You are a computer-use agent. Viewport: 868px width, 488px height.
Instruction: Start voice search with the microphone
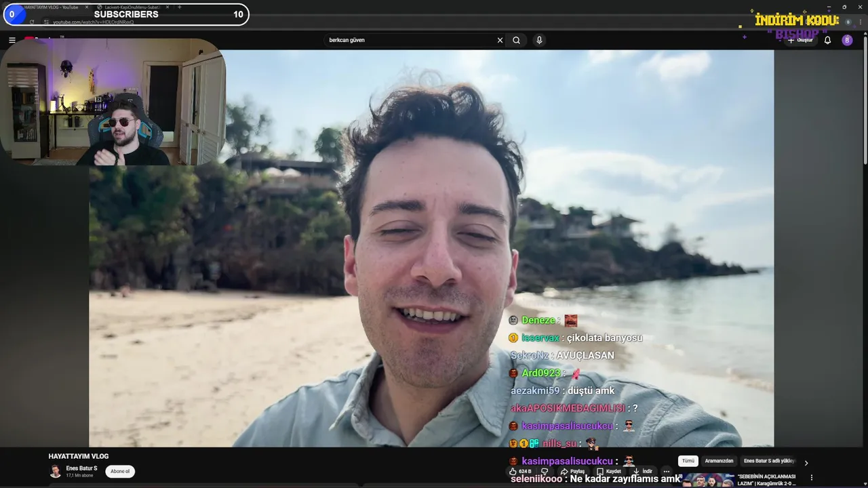(x=539, y=40)
